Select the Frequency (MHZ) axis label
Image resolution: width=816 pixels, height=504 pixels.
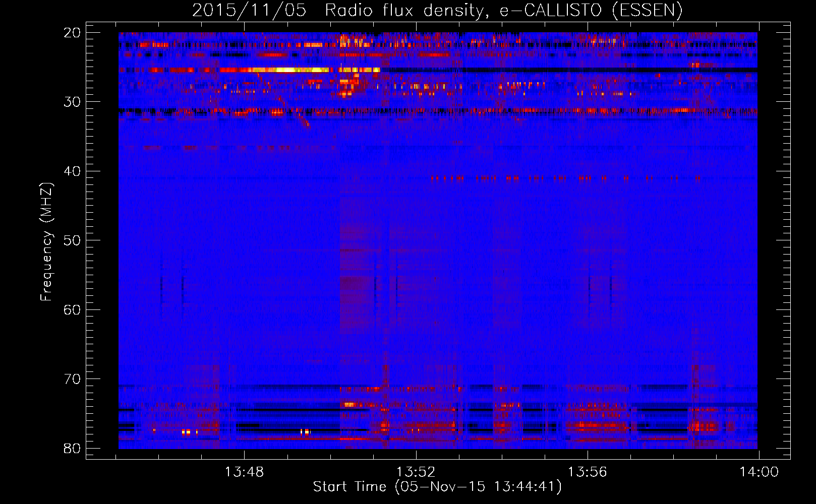pos(46,241)
